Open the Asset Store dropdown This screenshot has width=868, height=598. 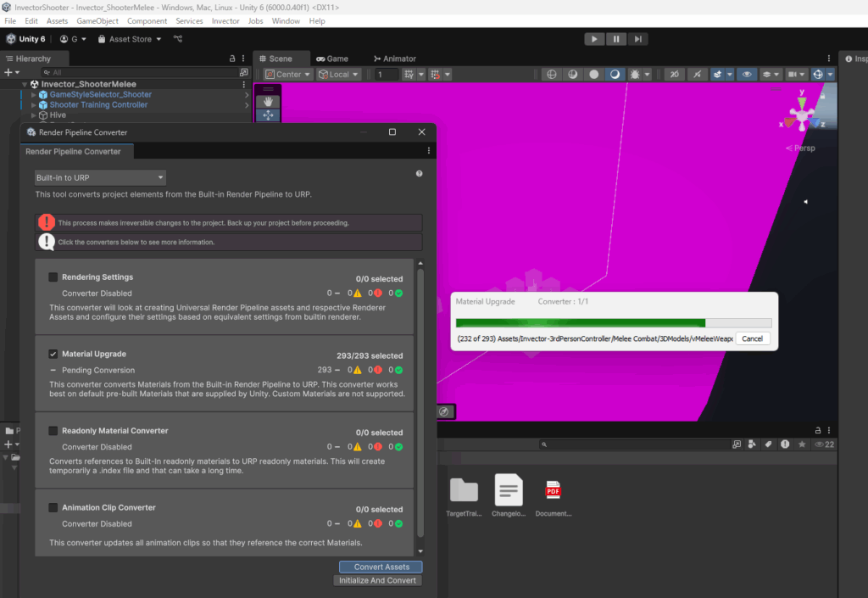130,39
